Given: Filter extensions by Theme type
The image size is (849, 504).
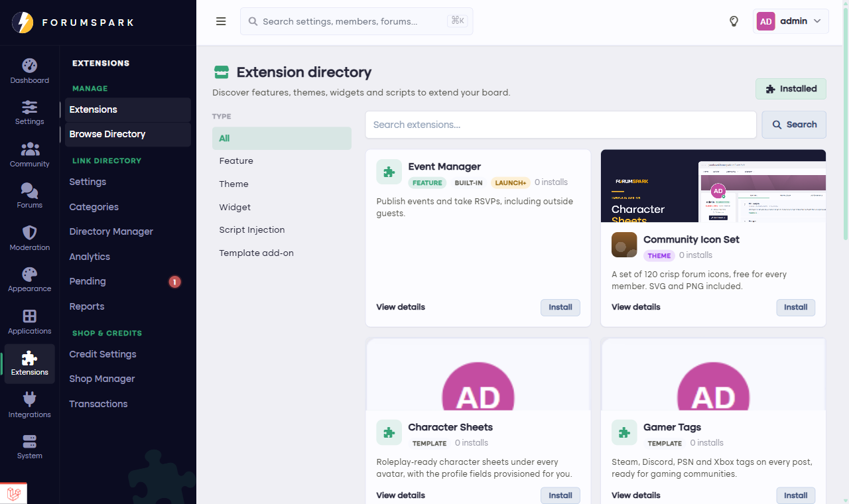Looking at the screenshot, I should click(x=282, y=184).
